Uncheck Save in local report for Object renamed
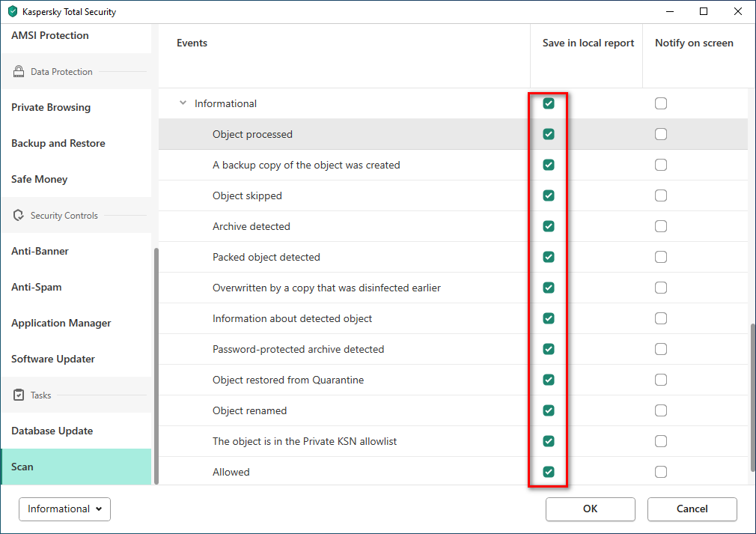 click(x=548, y=410)
